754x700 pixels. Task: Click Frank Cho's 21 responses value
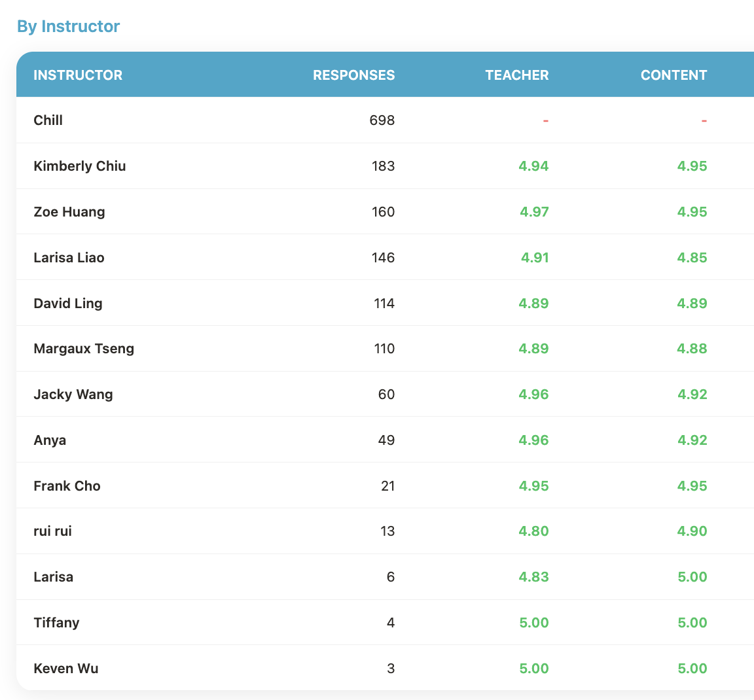pos(387,486)
